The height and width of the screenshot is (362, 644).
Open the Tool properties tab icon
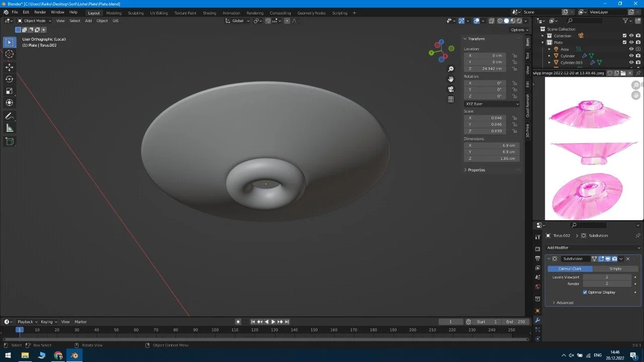tap(537, 237)
